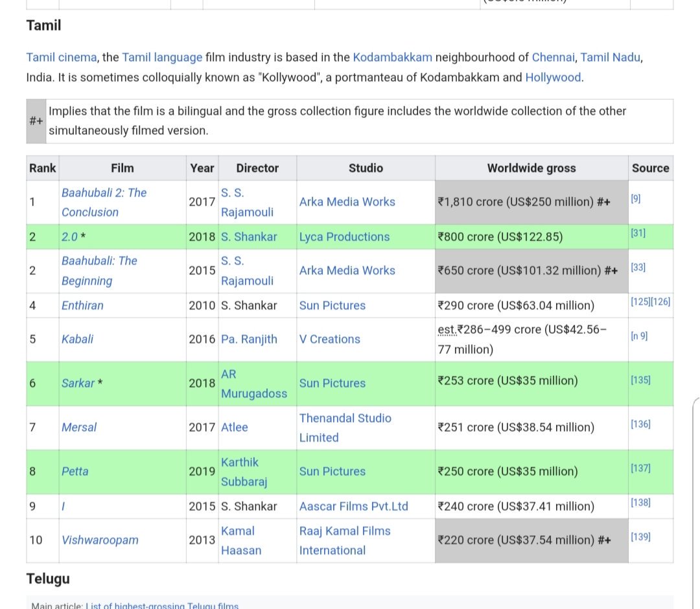Screen dimensions: 700x609
Task: Select the Telugu section heading
Action: coord(48,579)
